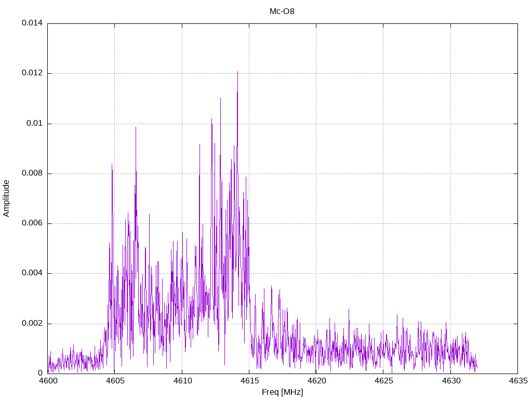Pick the 0.008 y-axis tick label
Viewport: 532px width, 399px height.
(x=32, y=174)
